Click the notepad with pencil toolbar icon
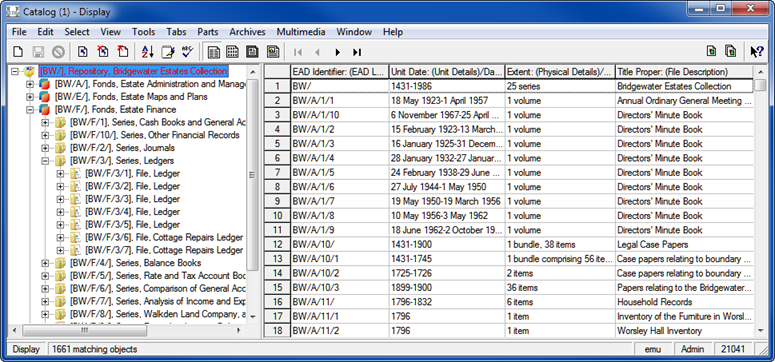Viewport: 775px width, 362px height. point(168,51)
